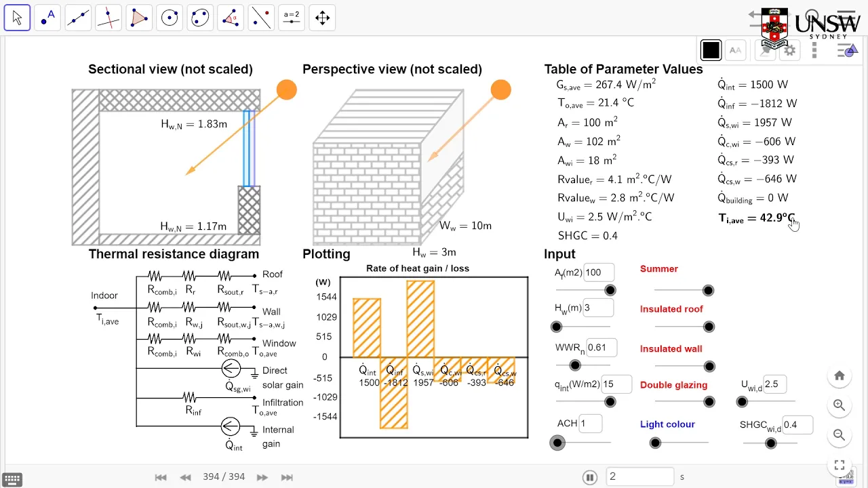The width and height of the screenshot is (868, 488).
Task: Select the Circle with center tool
Action: click(170, 18)
